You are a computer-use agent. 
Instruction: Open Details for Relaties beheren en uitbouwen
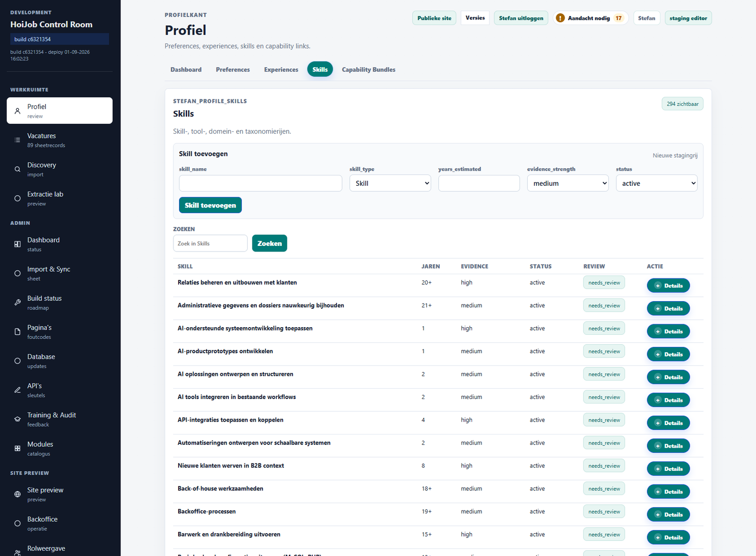(668, 286)
